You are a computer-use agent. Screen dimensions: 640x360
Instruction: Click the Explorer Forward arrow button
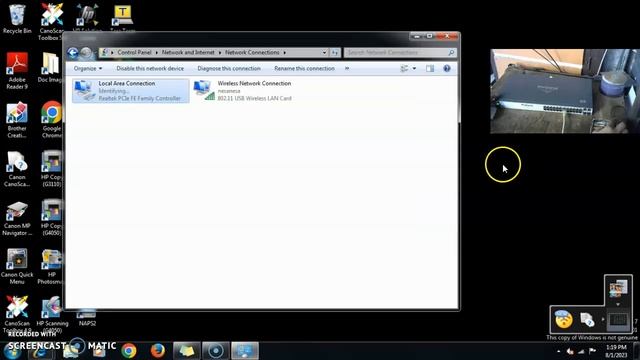[x=86, y=53]
